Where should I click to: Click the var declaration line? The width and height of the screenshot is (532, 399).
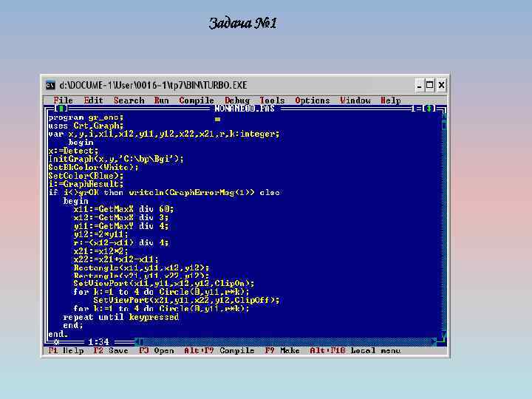click(164, 134)
